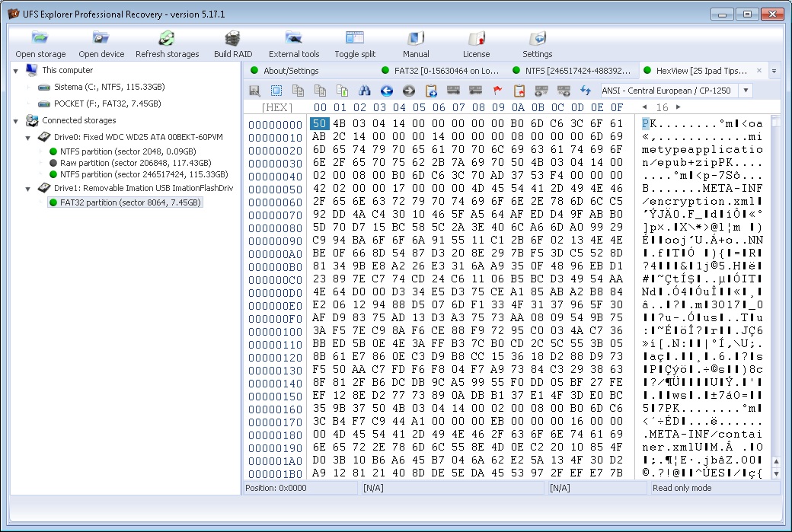Image resolution: width=792 pixels, height=532 pixels.
Task: Click the paste icon with green page
Action: click(x=342, y=91)
